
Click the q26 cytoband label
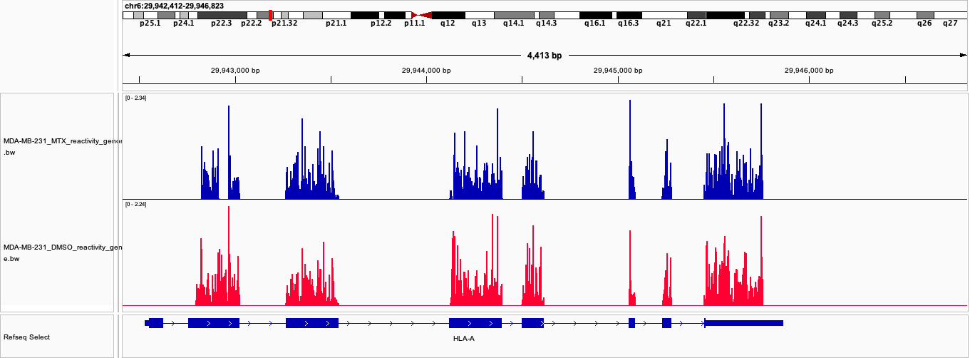pyautogui.click(x=924, y=24)
